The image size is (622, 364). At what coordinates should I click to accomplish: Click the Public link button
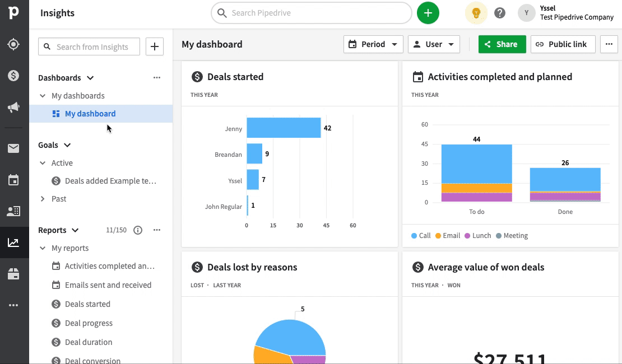(563, 44)
